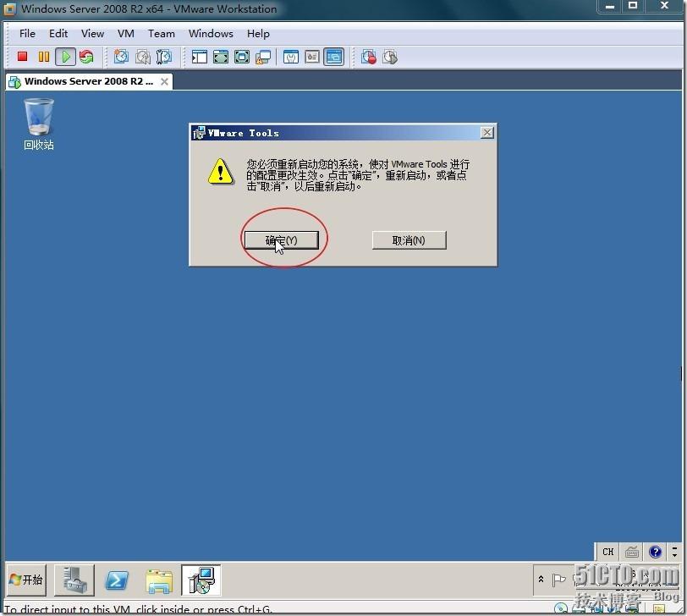The height and width of the screenshot is (616, 687).
Task: Open the Team menu
Action: coord(162,34)
